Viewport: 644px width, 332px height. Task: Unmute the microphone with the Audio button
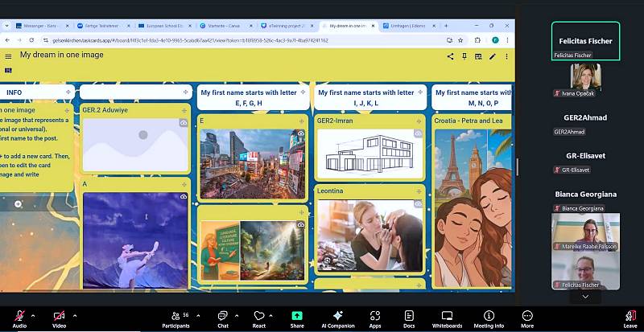click(x=19, y=317)
